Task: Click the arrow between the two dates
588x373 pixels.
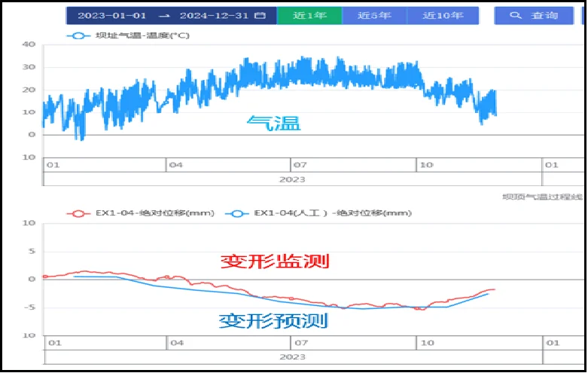Action: click(163, 15)
